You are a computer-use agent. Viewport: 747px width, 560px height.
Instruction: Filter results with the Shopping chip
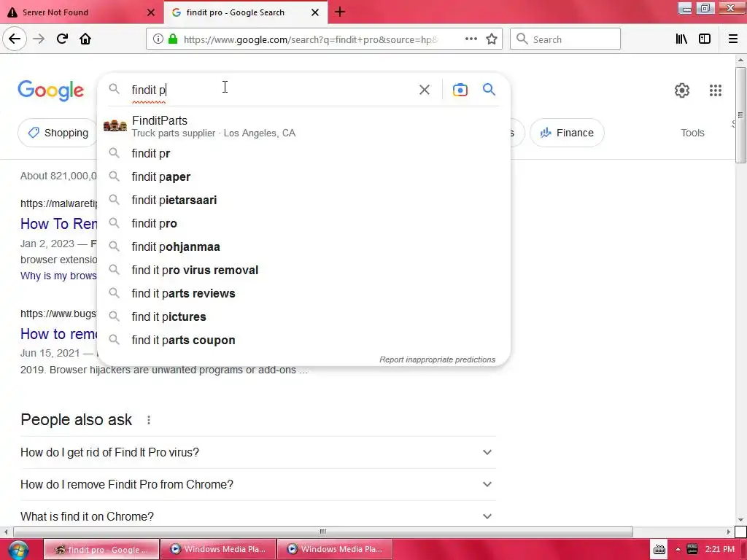pyautogui.click(x=58, y=133)
